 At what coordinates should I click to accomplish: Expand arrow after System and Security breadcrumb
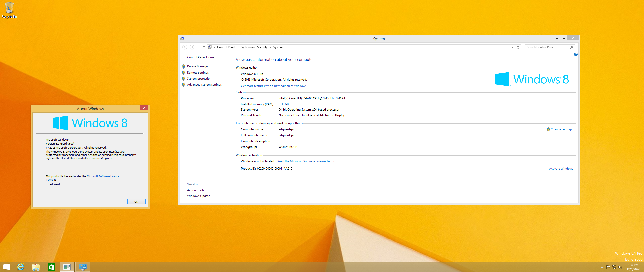point(270,47)
